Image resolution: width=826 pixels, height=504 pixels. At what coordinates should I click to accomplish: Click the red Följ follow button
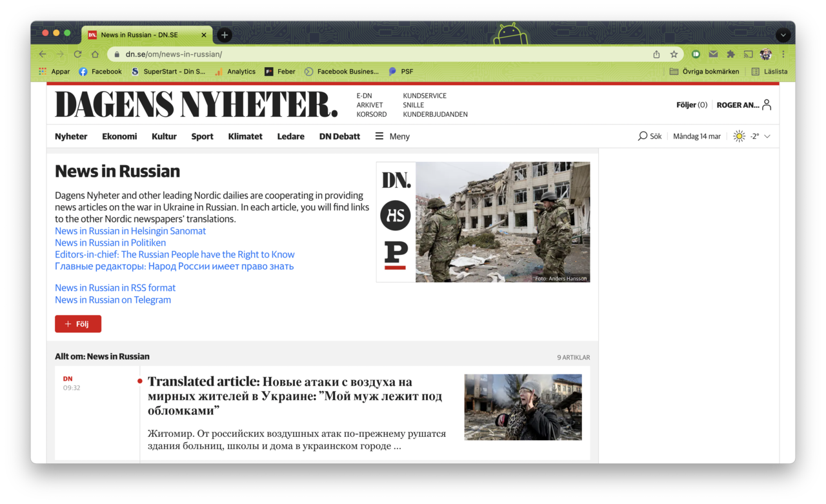pos(78,324)
